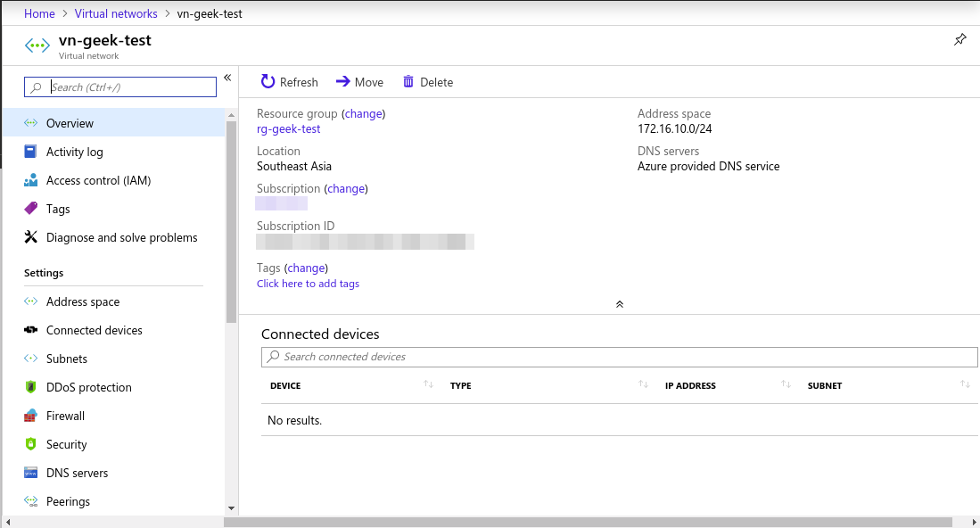This screenshot has height=528, width=980.
Task: Sort by IP ADDRESS column arrows
Action: click(x=786, y=384)
